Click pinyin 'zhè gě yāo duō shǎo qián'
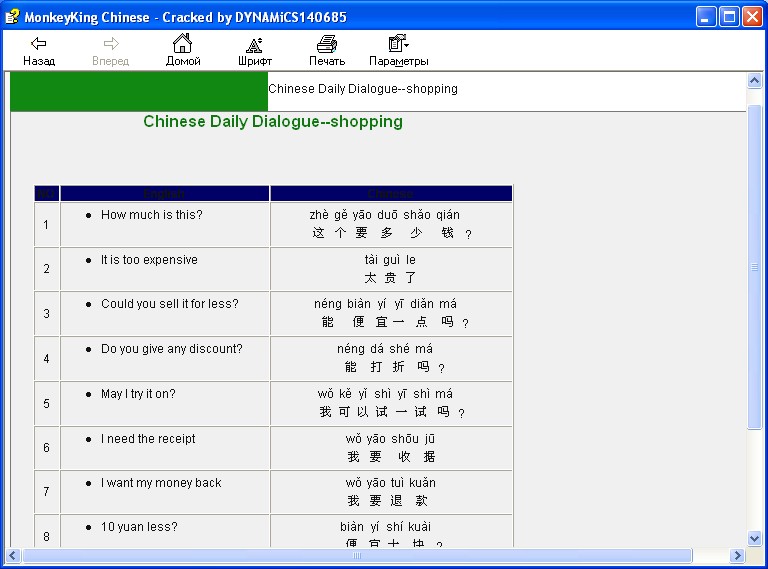Viewport: 768px width, 569px height. [384, 214]
